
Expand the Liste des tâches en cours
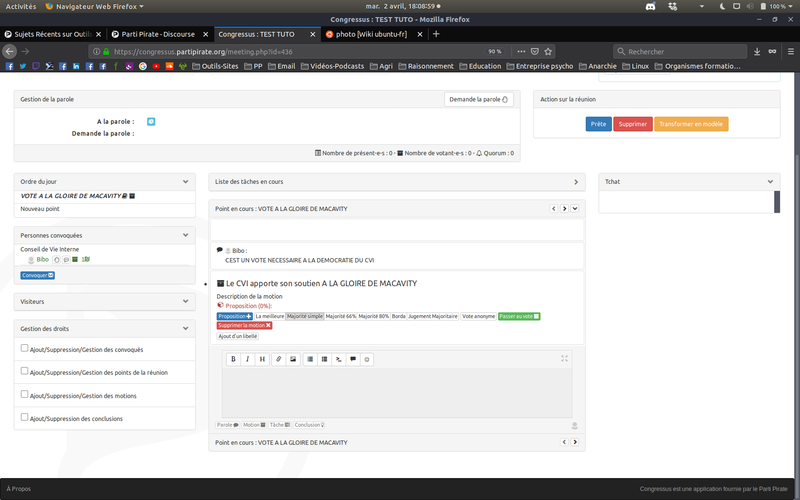pyautogui.click(x=576, y=181)
